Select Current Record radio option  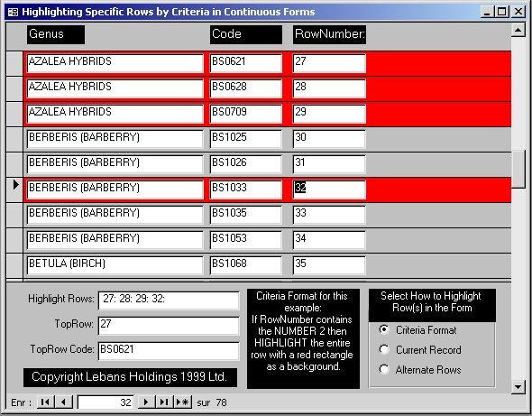(x=384, y=349)
